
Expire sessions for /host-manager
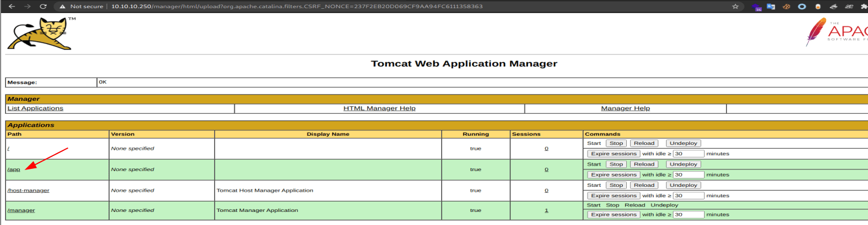coord(614,196)
